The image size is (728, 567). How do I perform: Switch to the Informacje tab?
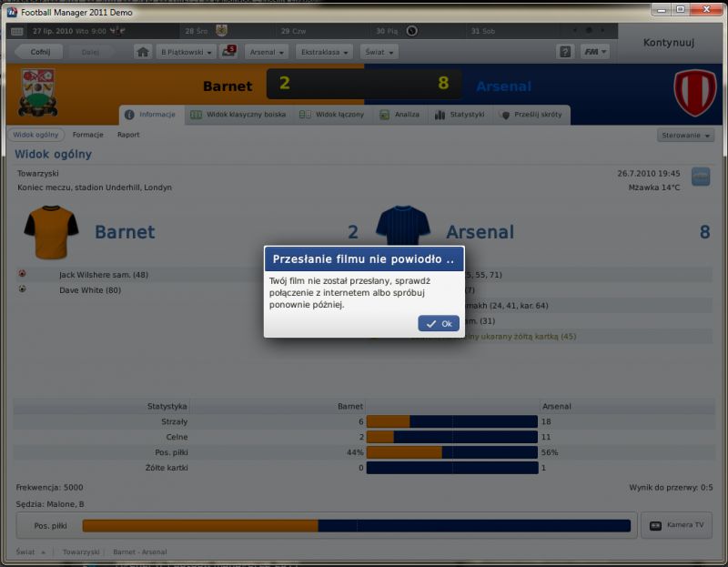(152, 115)
